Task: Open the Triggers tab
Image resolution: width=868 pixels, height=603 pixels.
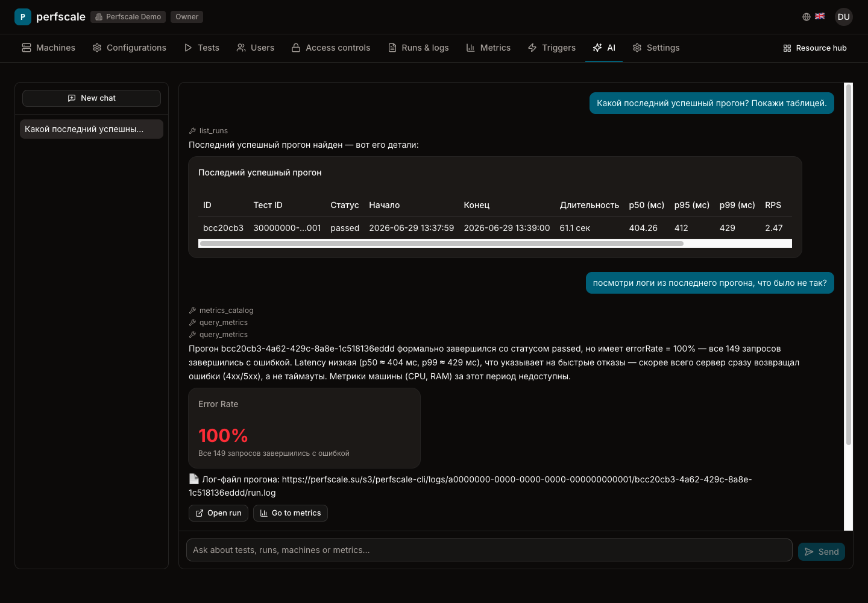Action: (x=552, y=48)
